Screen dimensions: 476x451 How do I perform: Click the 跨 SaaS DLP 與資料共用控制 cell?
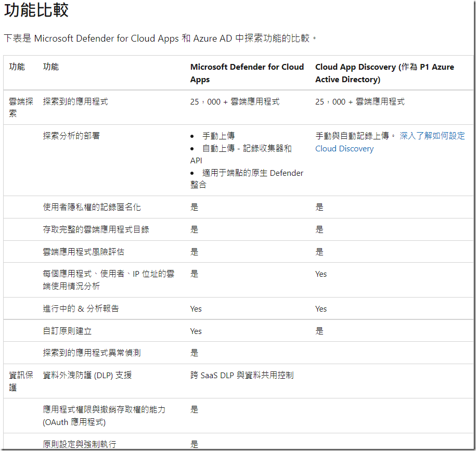(x=242, y=375)
